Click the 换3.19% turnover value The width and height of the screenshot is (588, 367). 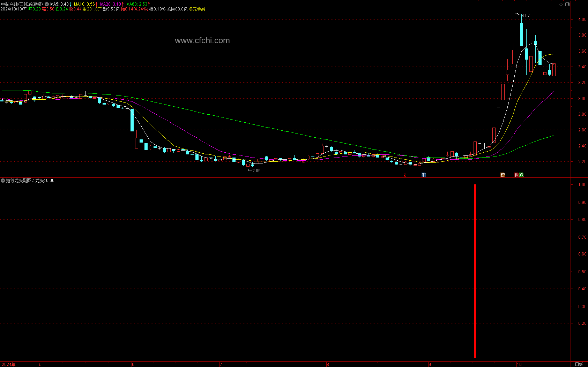pyautogui.click(x=157, y=9)
